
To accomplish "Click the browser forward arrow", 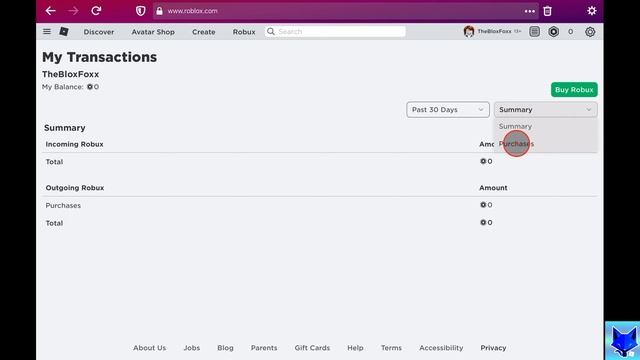I will [73, 11].
